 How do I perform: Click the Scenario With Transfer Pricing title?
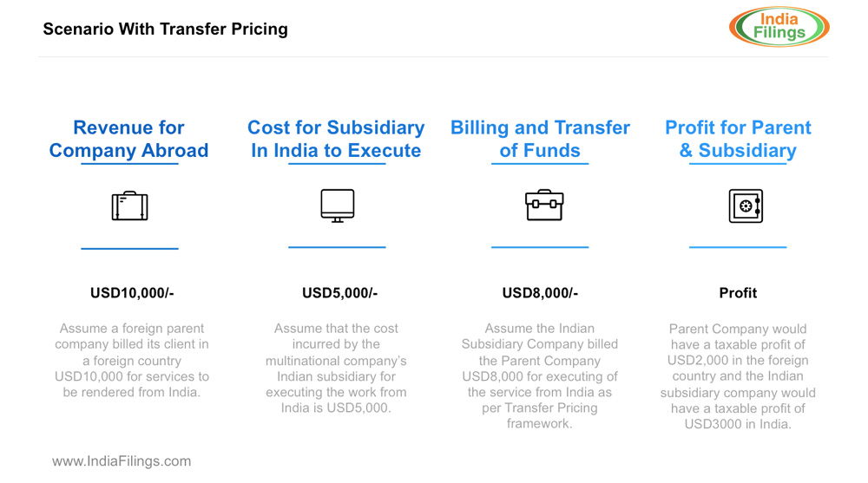(x=165, y=29)
